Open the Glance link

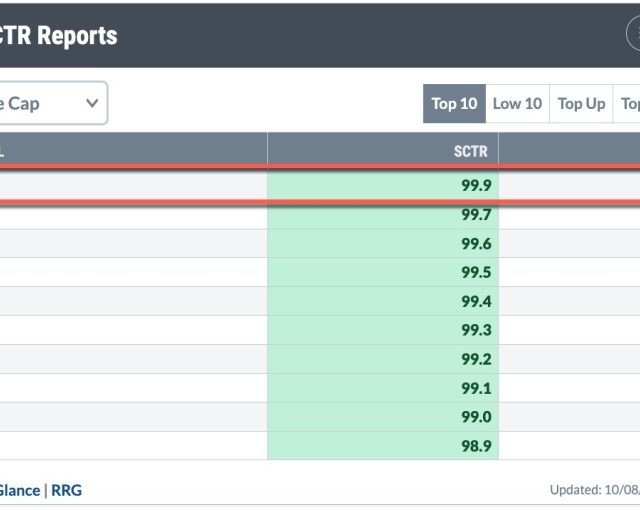[20, 490]
